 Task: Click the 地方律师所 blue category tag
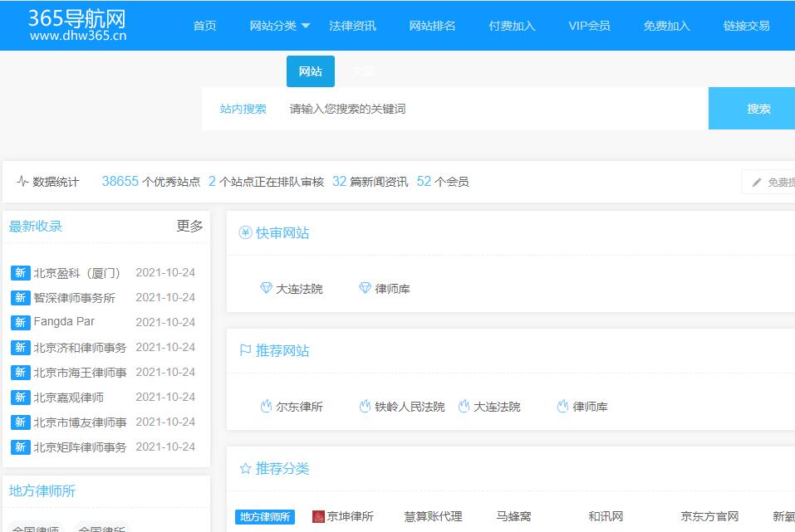(x=265, y=517)
